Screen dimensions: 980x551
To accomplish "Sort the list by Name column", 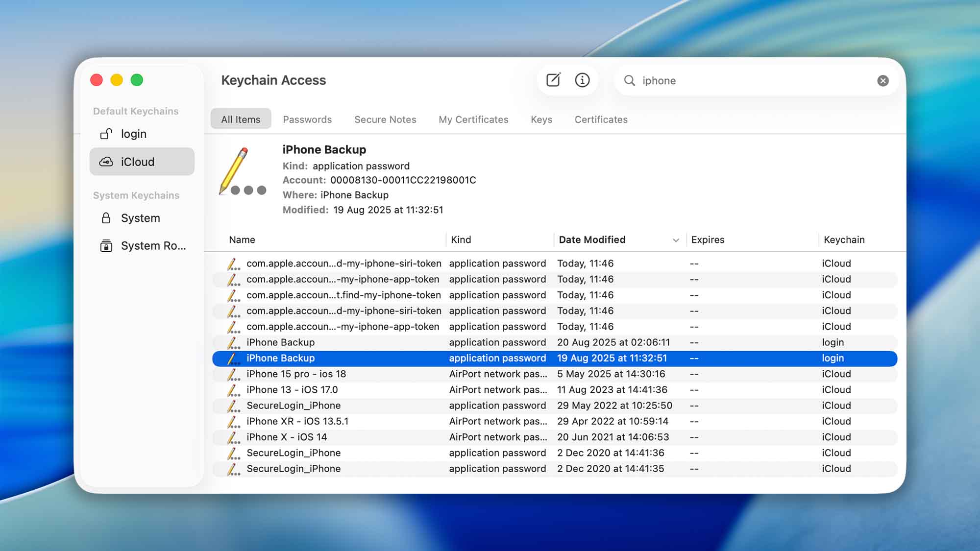I will pyautogui.click(x=242, y=240).
